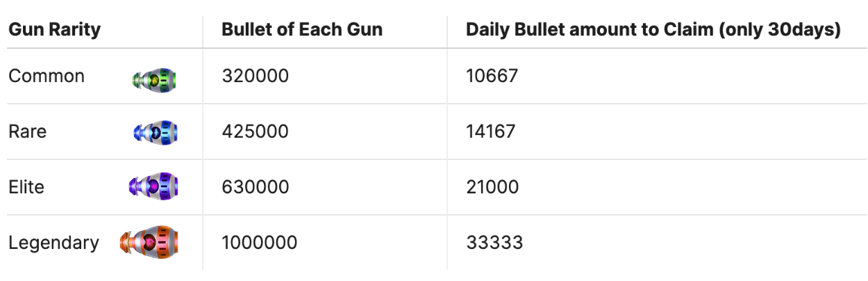Image resolution: width=868 pixels, height=281 pixels.
Task: Click the 14167 daily claim value
Action: [490, 131]
